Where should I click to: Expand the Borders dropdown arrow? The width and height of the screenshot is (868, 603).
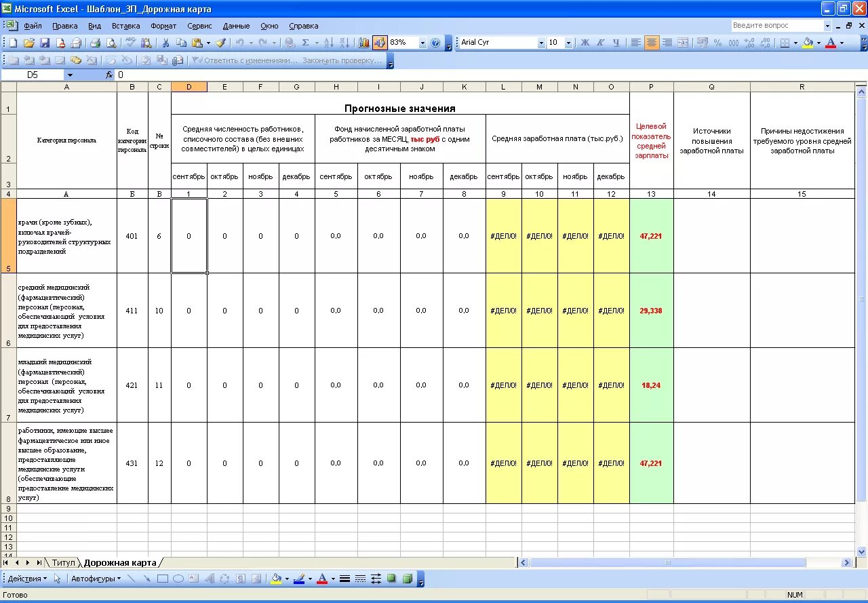(x=795, y=43)
